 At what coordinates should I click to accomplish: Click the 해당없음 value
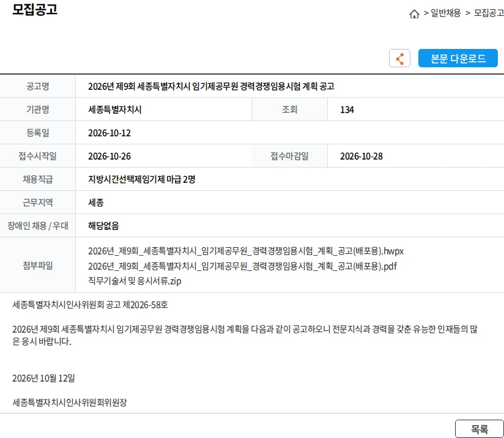click(103, 226)
